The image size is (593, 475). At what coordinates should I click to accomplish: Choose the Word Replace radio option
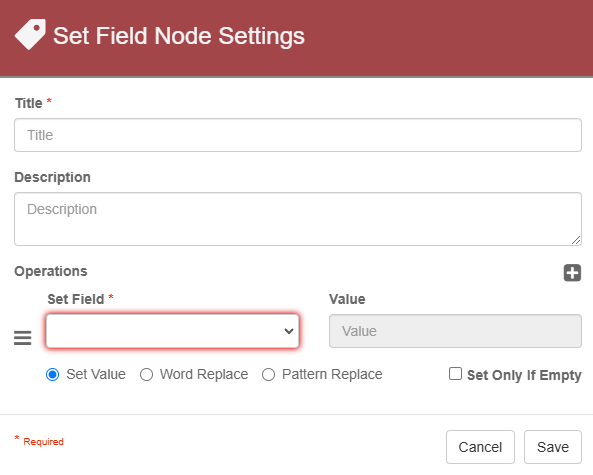(146, 374)
